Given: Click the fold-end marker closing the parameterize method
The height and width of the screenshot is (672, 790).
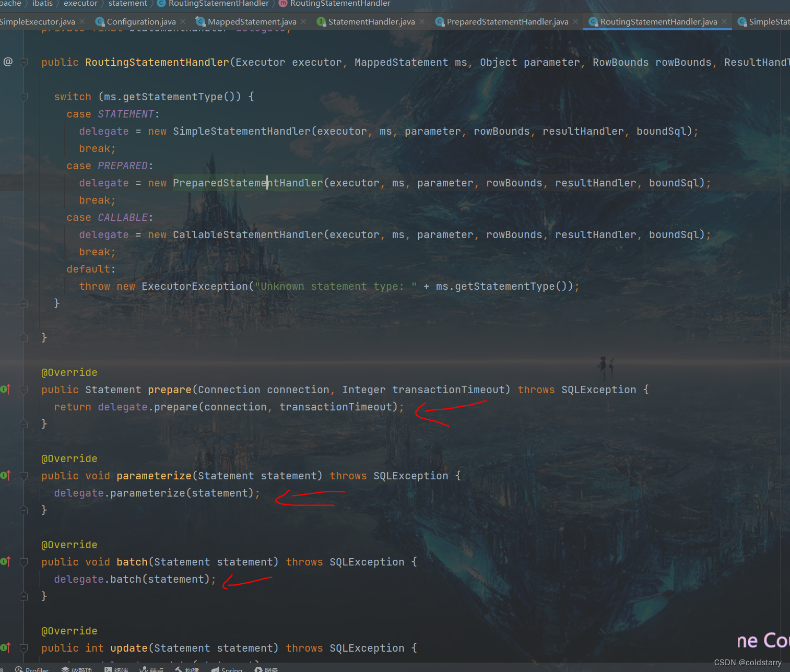Looking at the screenshot, I should tap(23, 510).
